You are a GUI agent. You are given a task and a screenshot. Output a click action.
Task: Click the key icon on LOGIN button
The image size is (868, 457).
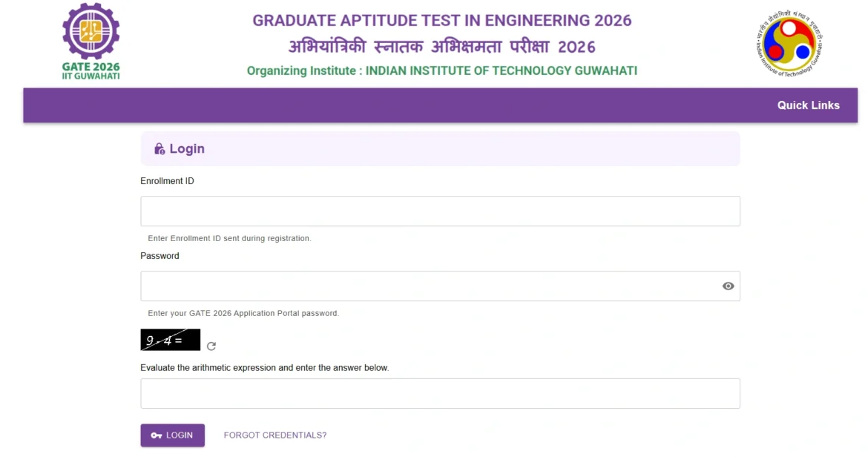pyautogui.click(x=155, y=435)
